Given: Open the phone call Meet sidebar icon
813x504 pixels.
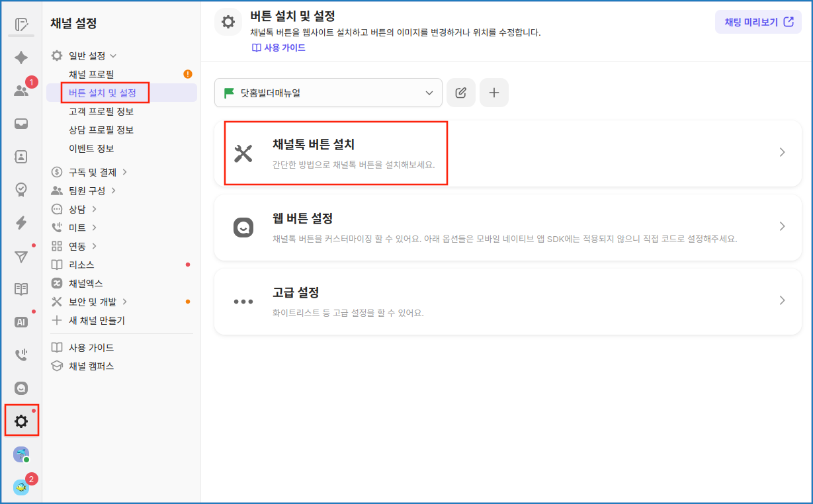Looking at the screenshot, I should 21,355.
